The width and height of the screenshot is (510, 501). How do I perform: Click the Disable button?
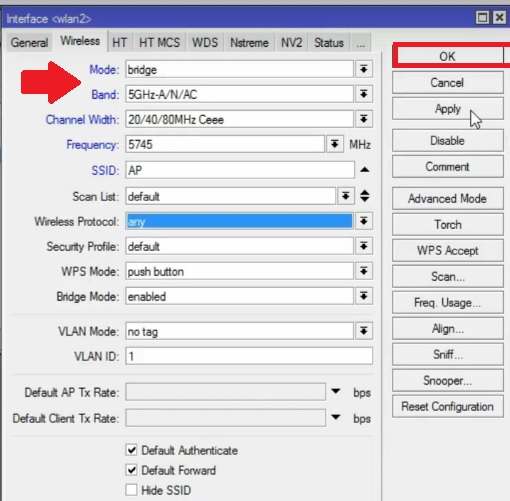point(448,140)
